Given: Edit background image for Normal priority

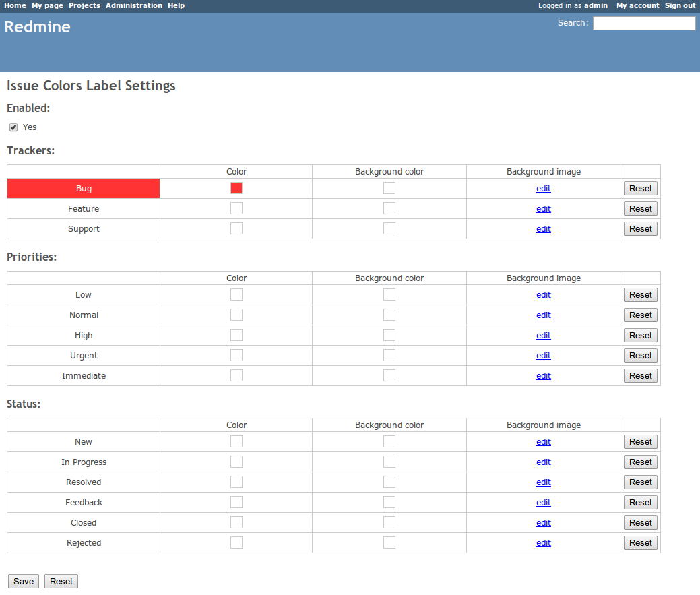Looking at the screenshot, I should click(x=543, y=315).
